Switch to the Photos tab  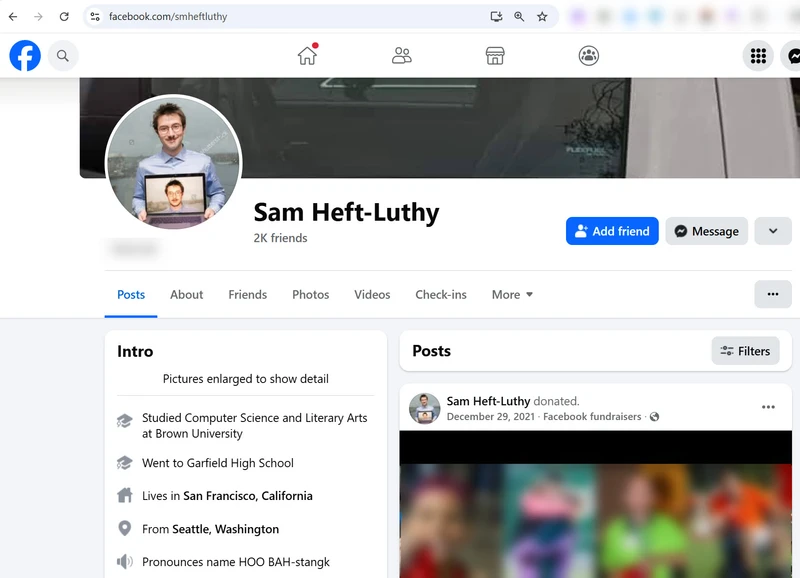[x=310, y=294]
